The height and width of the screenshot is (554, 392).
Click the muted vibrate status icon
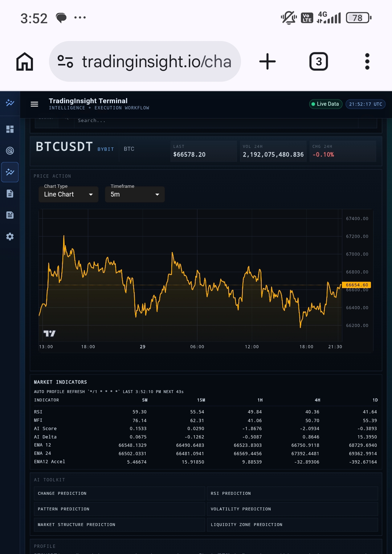tap(289, 17)
